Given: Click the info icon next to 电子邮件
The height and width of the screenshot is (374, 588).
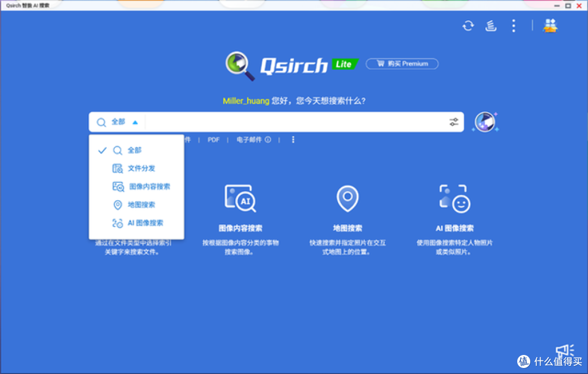Looking at the screenshot, I should click(x=268, y=140).
